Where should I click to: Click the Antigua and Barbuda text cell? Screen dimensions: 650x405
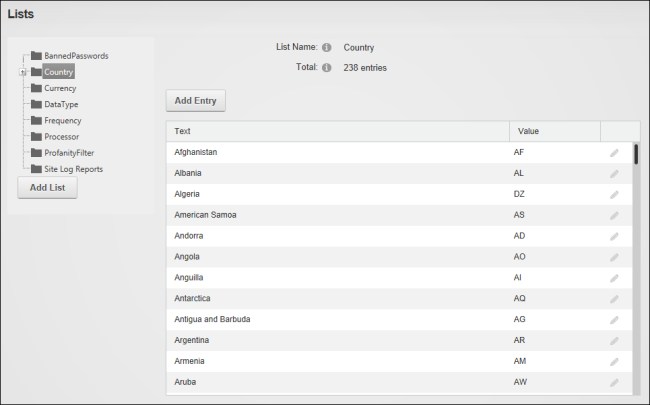coord(338,319)
